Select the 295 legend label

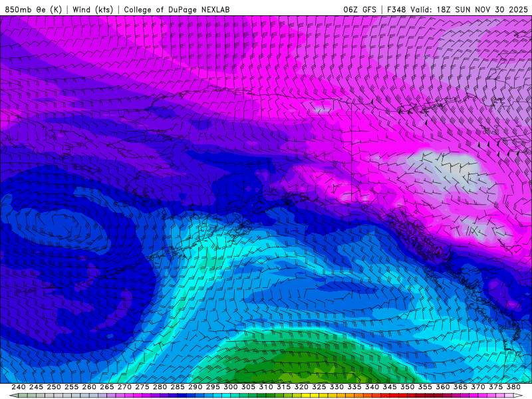pos(213,387)
